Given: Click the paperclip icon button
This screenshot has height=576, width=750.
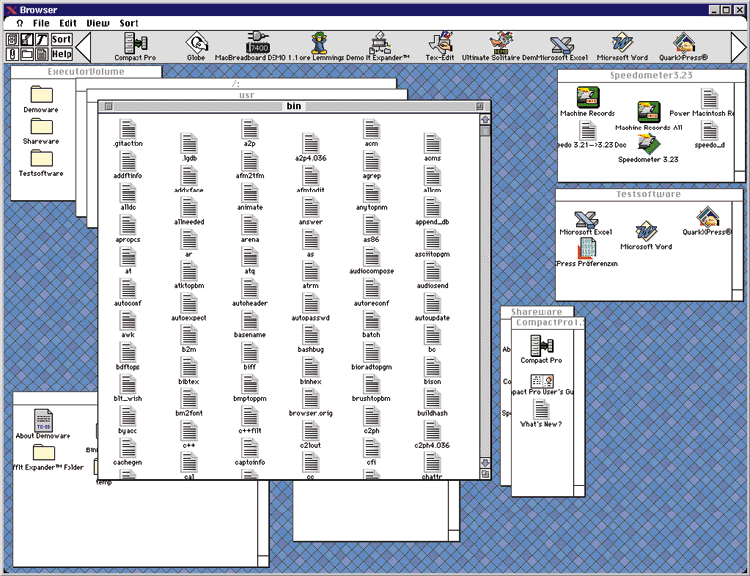Looking at the screenshot, I should point(12,54).
